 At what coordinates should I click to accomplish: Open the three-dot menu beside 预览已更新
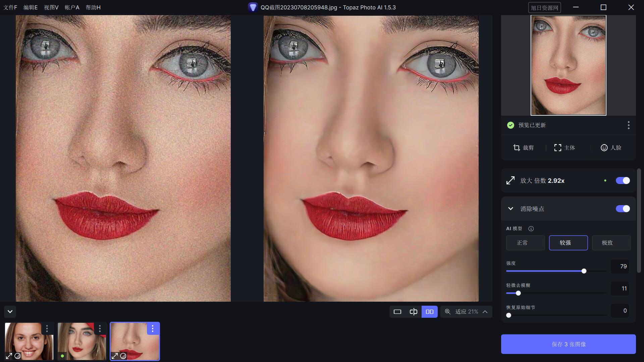(628, 125)
